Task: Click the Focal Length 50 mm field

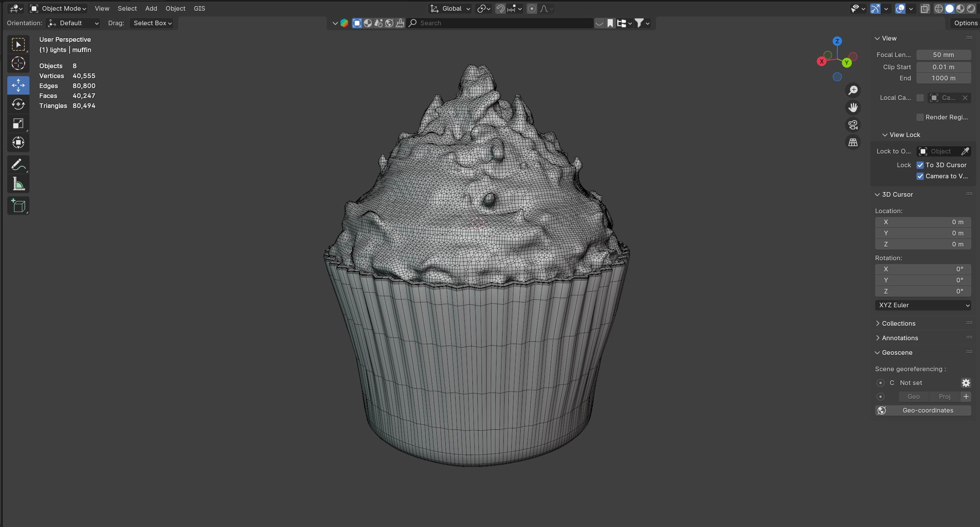Action: pos(943,55)
